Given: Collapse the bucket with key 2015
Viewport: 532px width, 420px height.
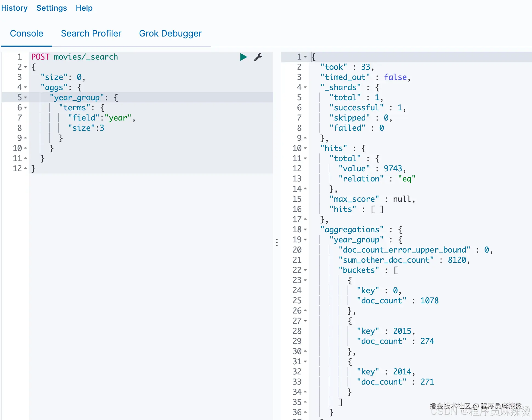Looking at the screenshot, I should [x=305, y=321].
